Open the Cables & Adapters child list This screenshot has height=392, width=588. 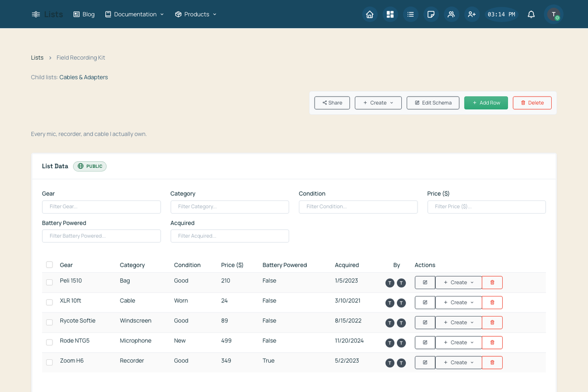coord(84,77)
